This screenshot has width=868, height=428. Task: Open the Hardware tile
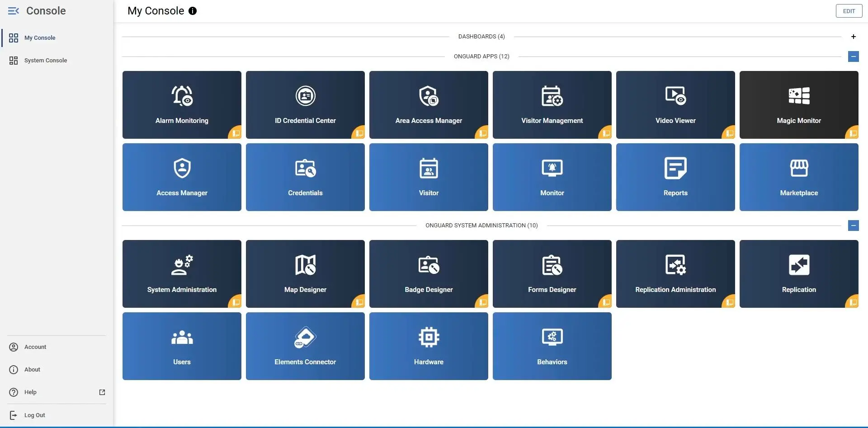pos(429,346)
